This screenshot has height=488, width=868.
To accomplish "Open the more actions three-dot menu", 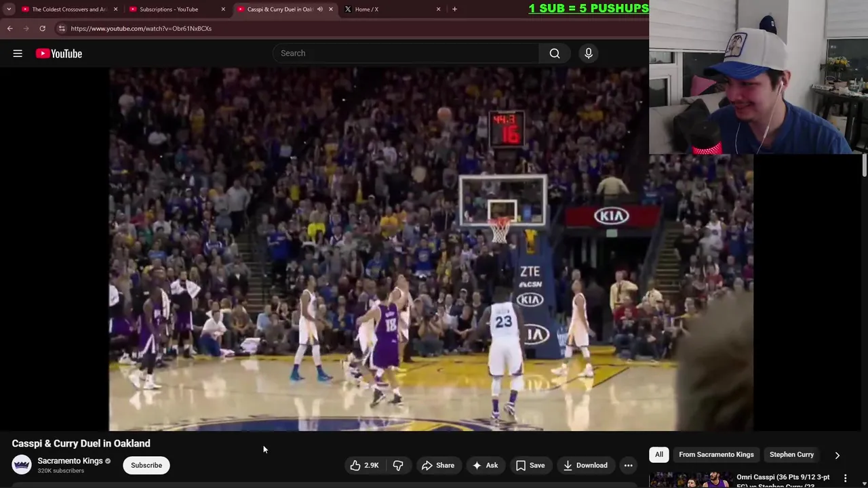I will (x=629, y=466).
